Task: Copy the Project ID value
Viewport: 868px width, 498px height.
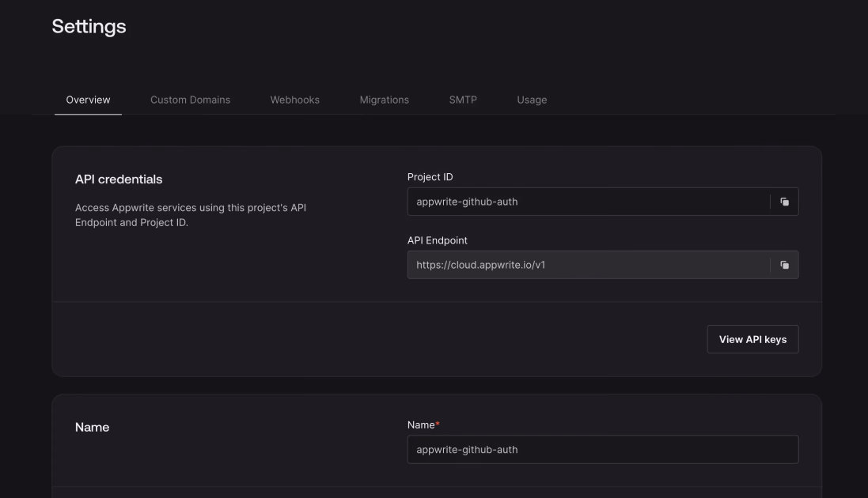Action: [784, 202]
